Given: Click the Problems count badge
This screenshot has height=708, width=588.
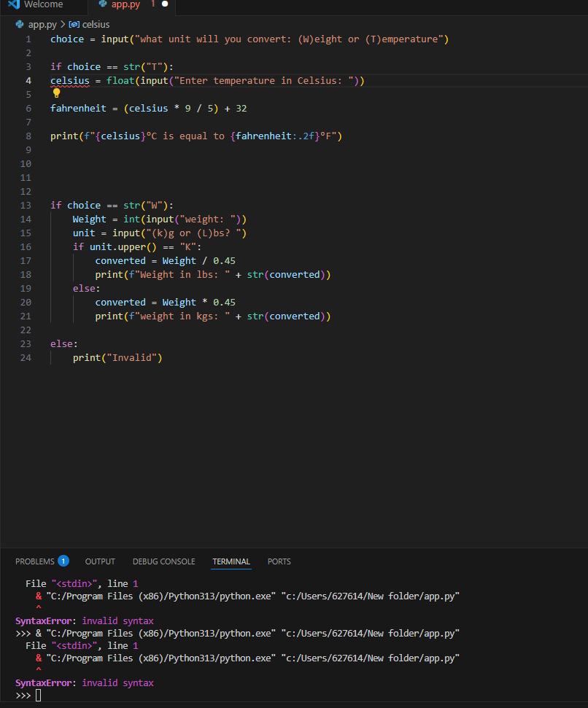Looking at the screenshot, I should point(63,561).
